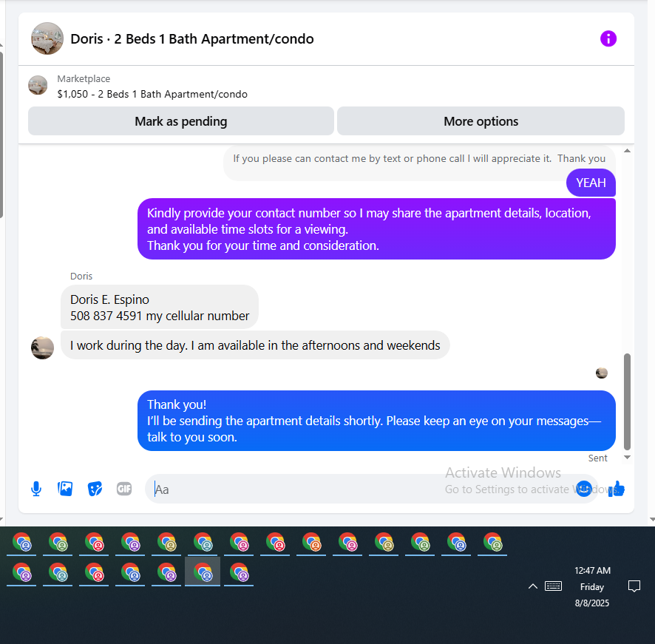Click the Aa message input field
The height and width of the screenshot is (644, 655).
coord(359,489)
